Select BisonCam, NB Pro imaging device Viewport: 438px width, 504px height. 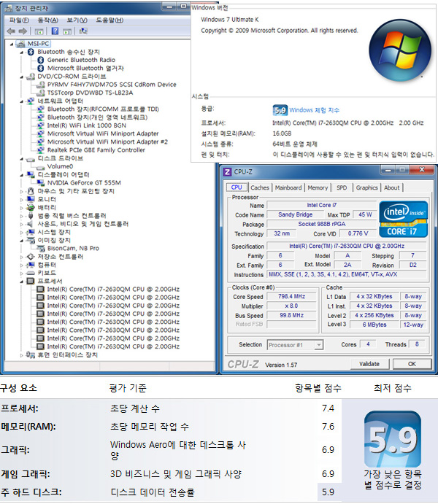(73, 248)
